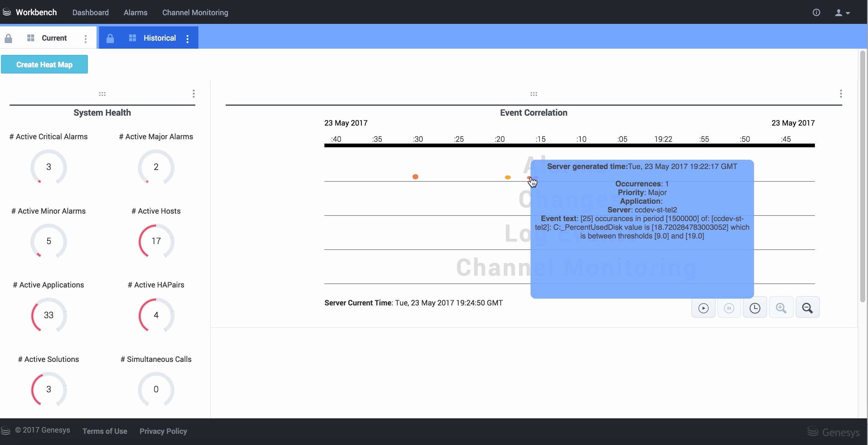Open Channel Monitoring from top navigation
Image resolution: width=868 pixels, height=445 pixels.
point(195,12)
